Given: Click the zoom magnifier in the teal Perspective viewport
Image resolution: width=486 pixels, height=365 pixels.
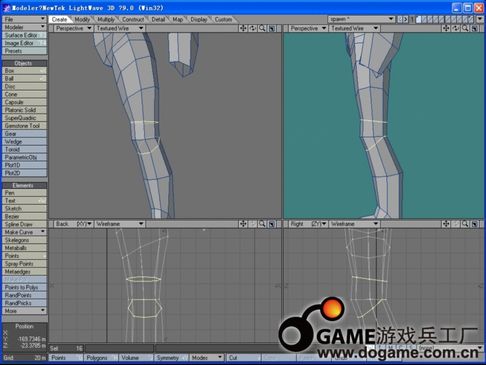Looking at the screenshot, I should click(465, 28).
